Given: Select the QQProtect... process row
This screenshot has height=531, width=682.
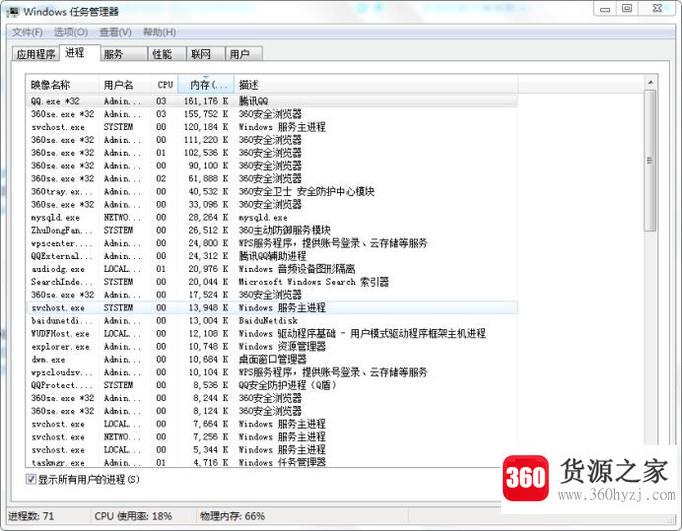Looking at the screenshot, I should click(272, 385).
